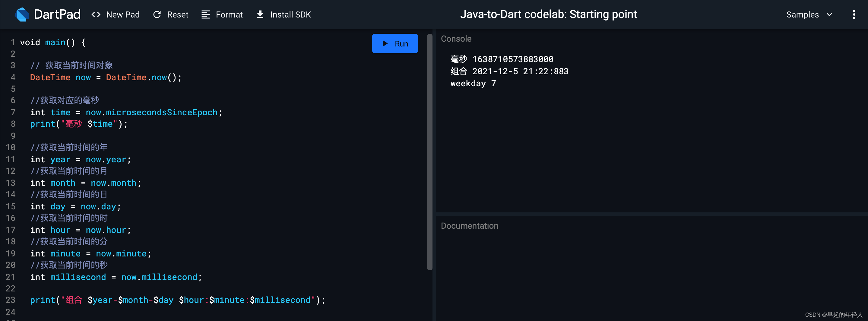Click the print statement on line 23
The height and width of the screenshot is (321, 868).
click(178, 300)
